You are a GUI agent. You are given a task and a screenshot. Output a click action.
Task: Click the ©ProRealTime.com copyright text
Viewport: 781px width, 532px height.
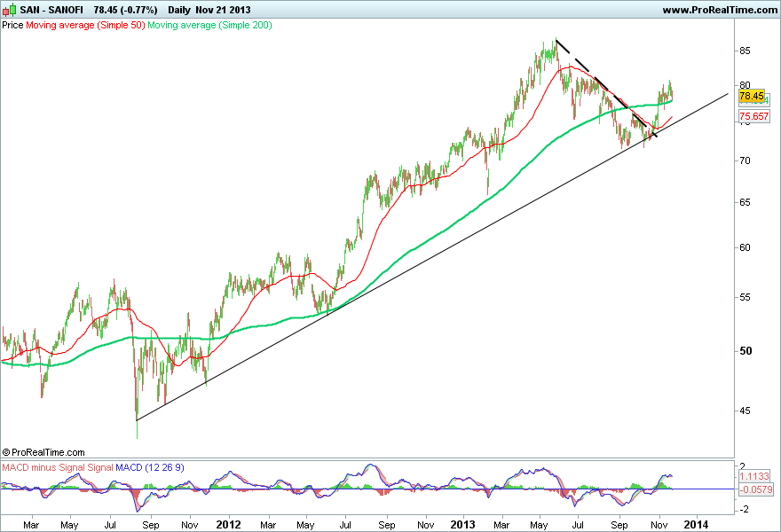(x=43, y=452)
